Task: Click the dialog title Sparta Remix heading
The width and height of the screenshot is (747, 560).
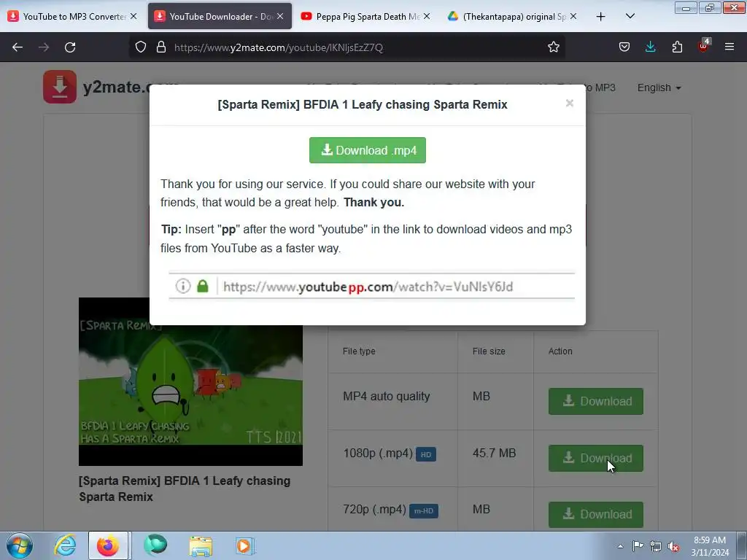Action: (363, 104)
